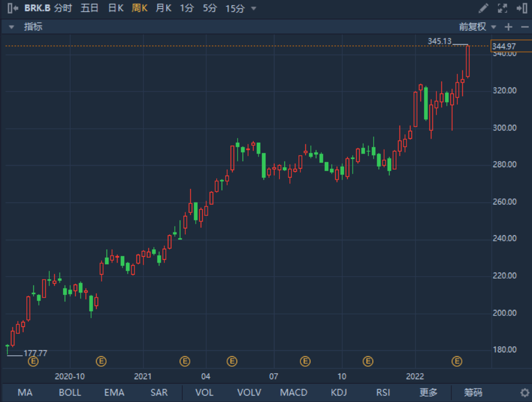This screenshot has width=532, height=402.
Task: Click the earnings marker near 2020-10
Action: click(101, 362)
